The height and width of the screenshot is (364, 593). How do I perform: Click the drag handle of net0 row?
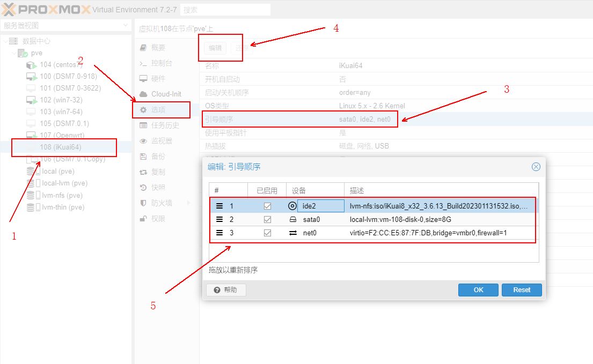pyautogui.click(x=219, y=233)
